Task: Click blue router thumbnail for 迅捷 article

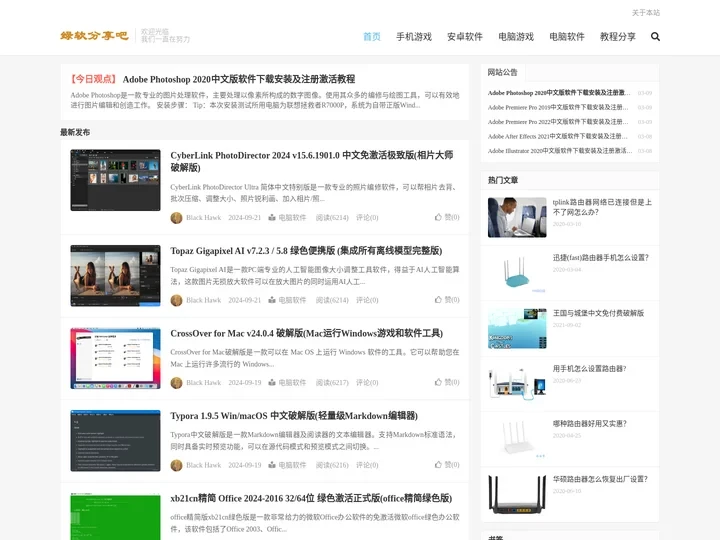Action: 517,273
